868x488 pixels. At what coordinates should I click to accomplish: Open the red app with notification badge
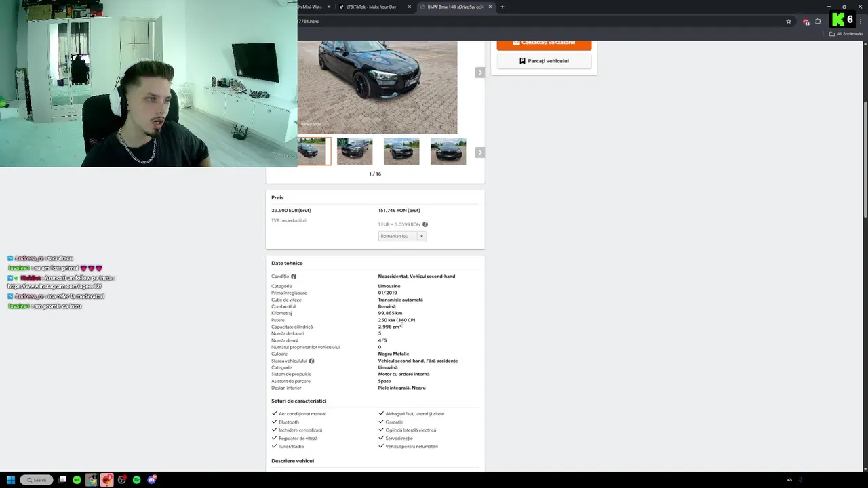pos(106,480)
